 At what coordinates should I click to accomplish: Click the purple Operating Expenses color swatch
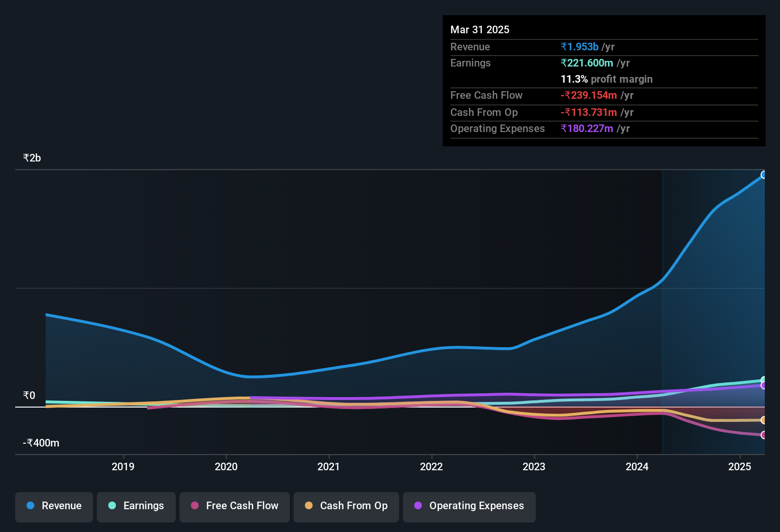coord(418,506)
